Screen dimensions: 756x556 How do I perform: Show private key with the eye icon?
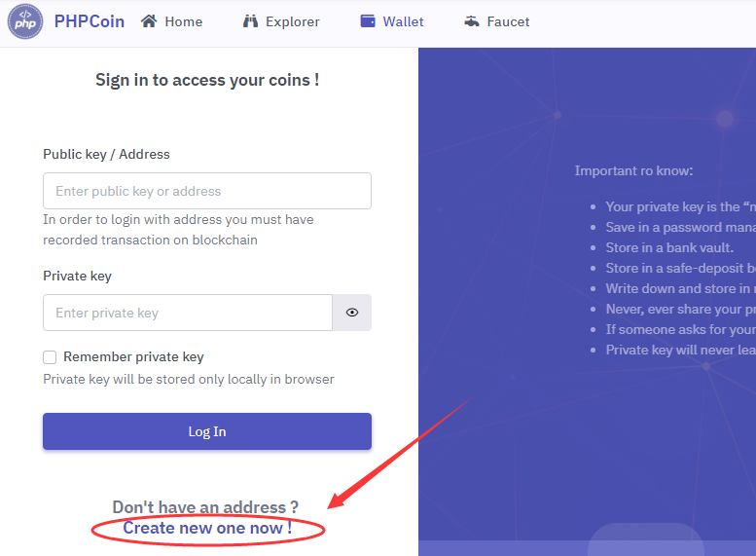click(352, 313)
